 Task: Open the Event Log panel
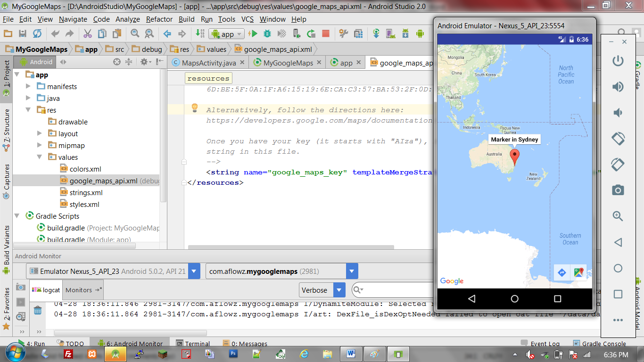tap(540, 344)
